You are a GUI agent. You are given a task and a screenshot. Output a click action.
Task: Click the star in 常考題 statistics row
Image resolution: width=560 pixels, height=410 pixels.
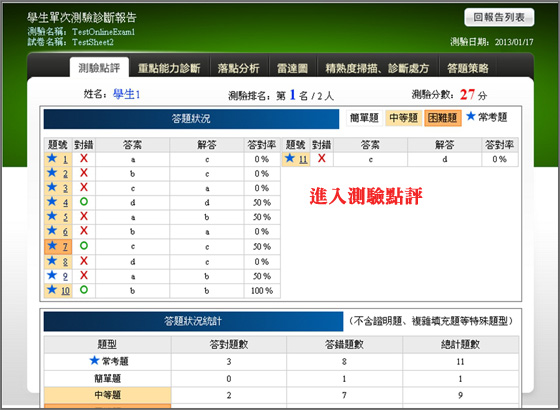(94, 361)
